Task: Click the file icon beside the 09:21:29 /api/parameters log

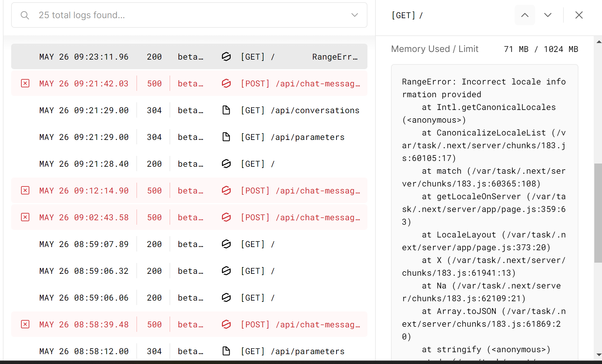Action: (226, 137)
